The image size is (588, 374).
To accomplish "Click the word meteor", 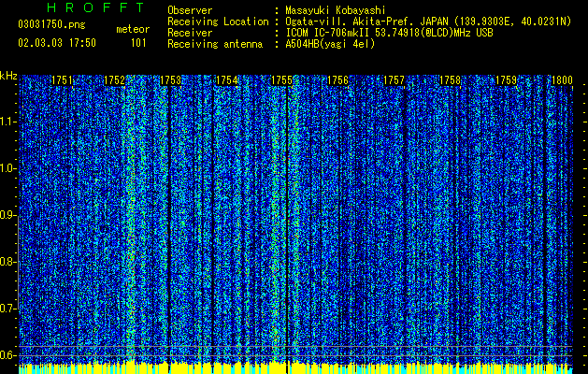I will pyautogui.click(x=133, y=29).
